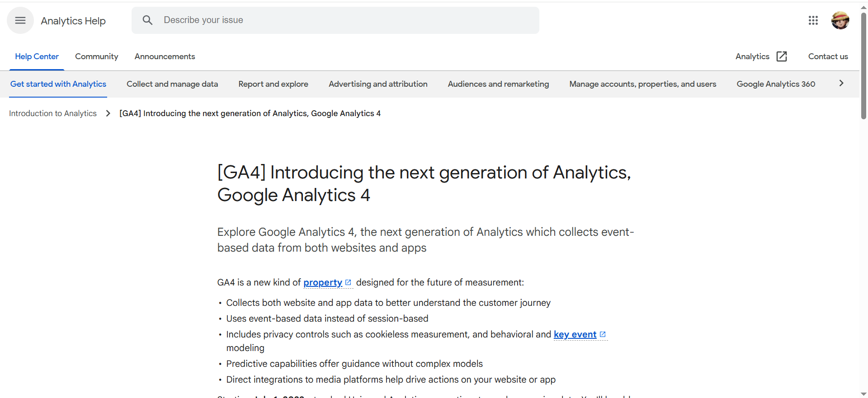Screen dimensions: 868x398
Task: Click the external icon beside property link
Action: coord(348,282)
